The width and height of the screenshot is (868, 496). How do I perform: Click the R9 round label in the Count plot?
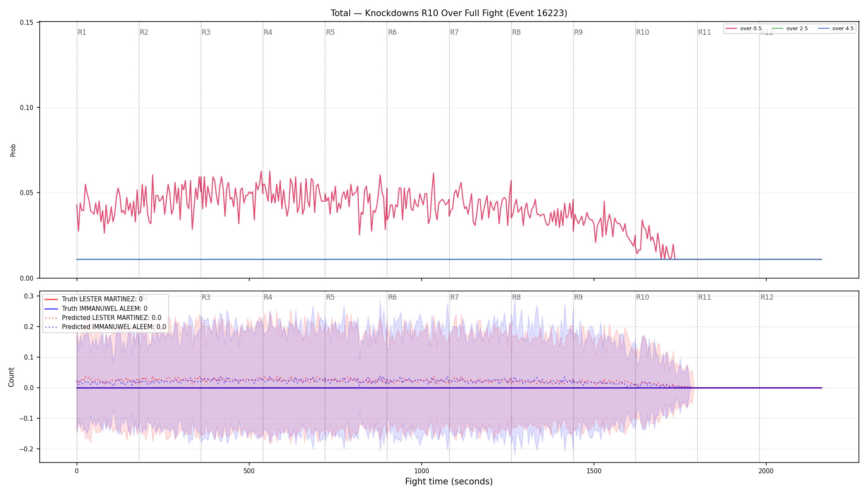(x=578, y=297)
